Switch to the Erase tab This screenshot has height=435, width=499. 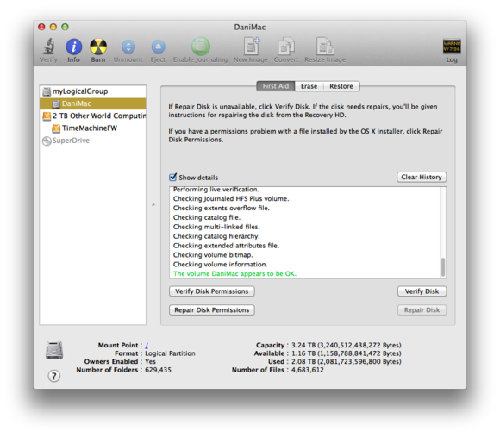point(309,86)
